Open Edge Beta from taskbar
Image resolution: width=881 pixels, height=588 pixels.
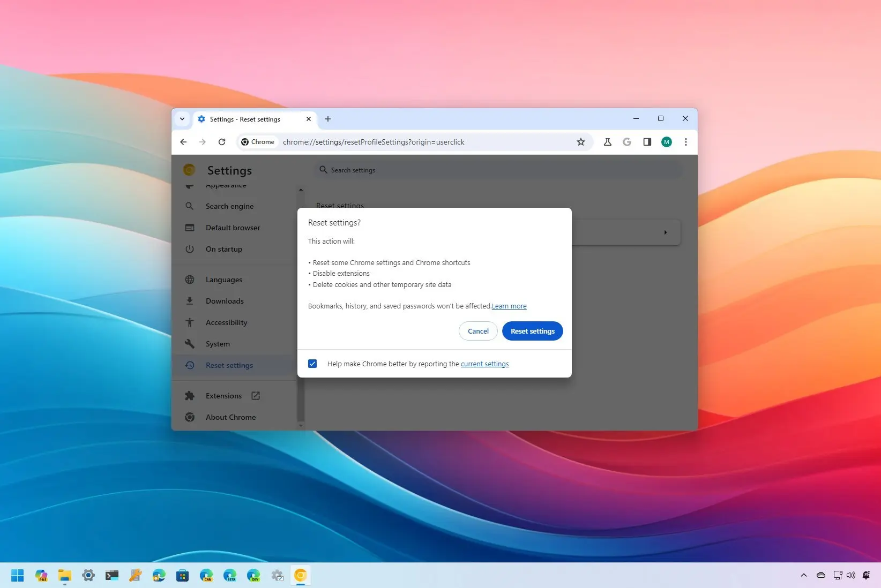pos(230,575)
